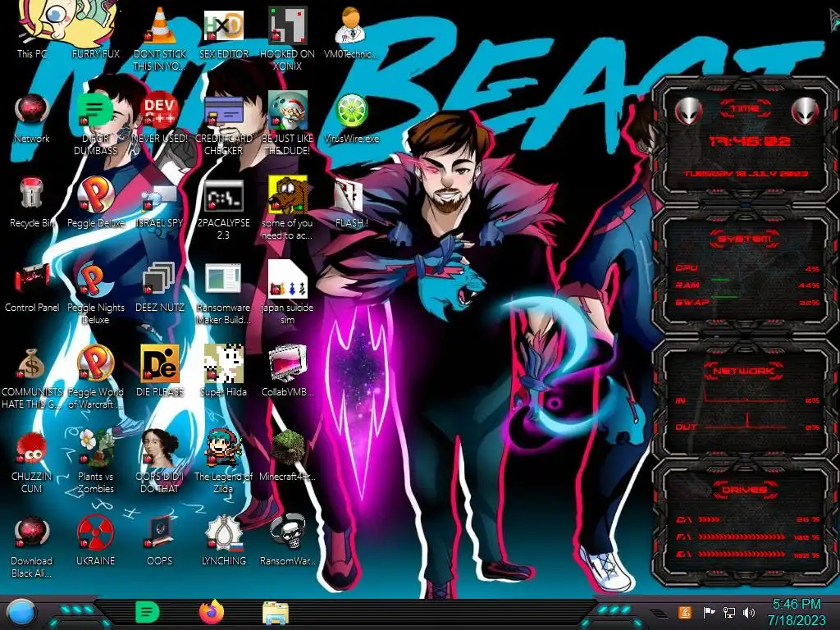Click the VM0Technic desktop icon
Image resolution: width=840 pixels, height=630 pixels.
click(x=351, y=32)
